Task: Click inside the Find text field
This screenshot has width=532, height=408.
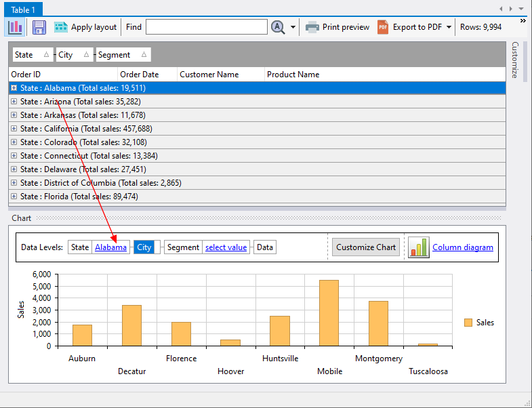Action: coord(206,27)
